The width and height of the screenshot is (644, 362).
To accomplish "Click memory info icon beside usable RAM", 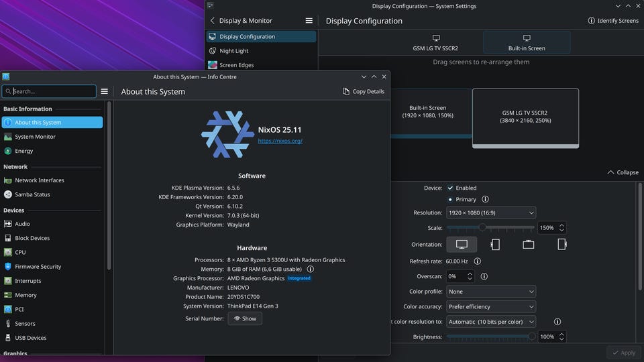I will coord(311,269).
